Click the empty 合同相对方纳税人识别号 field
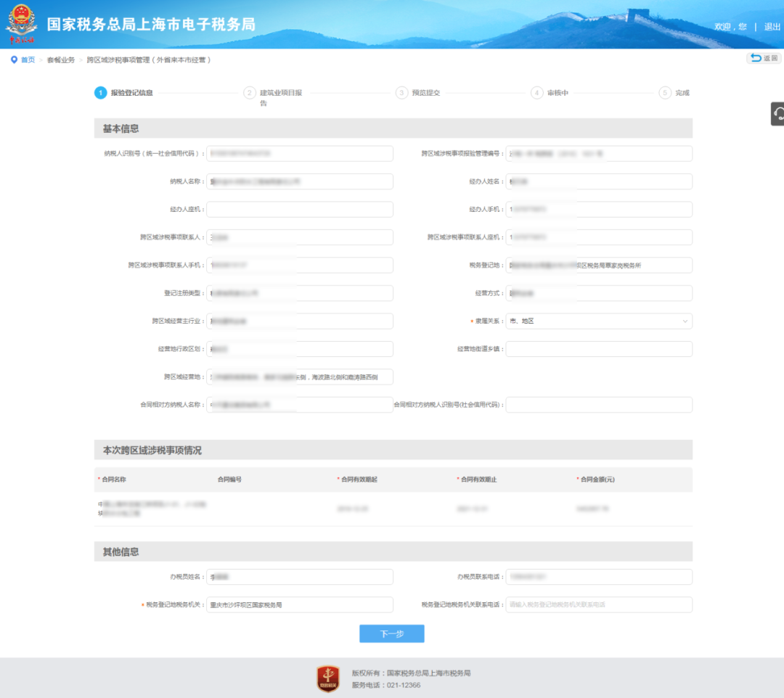784x698 pixels. point(599,405)
